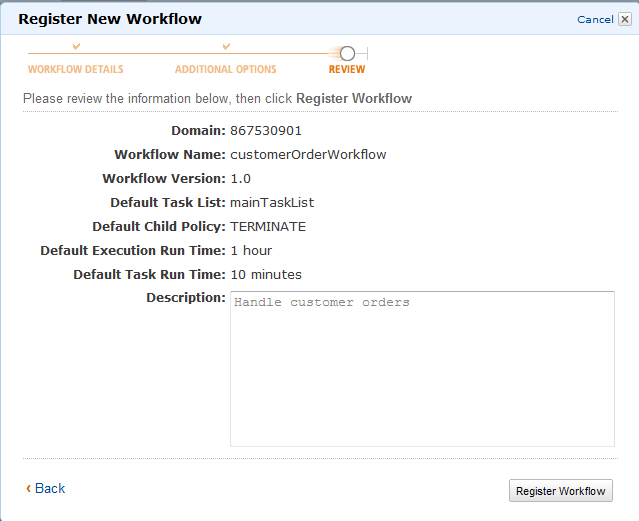Click the TERMINATE child policy value

[x=268, y=226]
